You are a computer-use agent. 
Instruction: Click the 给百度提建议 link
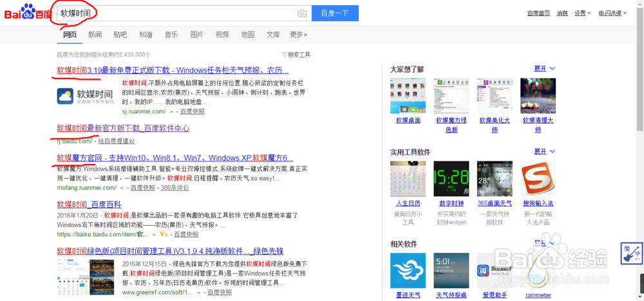[x=117, y=141]
